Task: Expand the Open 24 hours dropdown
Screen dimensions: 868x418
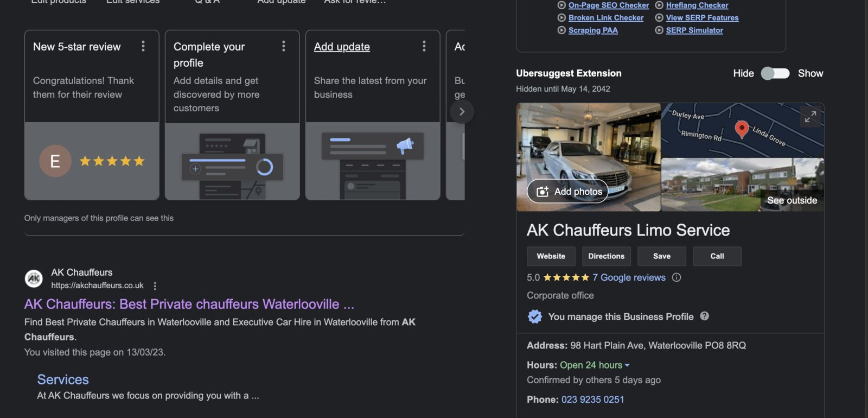Action: [595, 365]
